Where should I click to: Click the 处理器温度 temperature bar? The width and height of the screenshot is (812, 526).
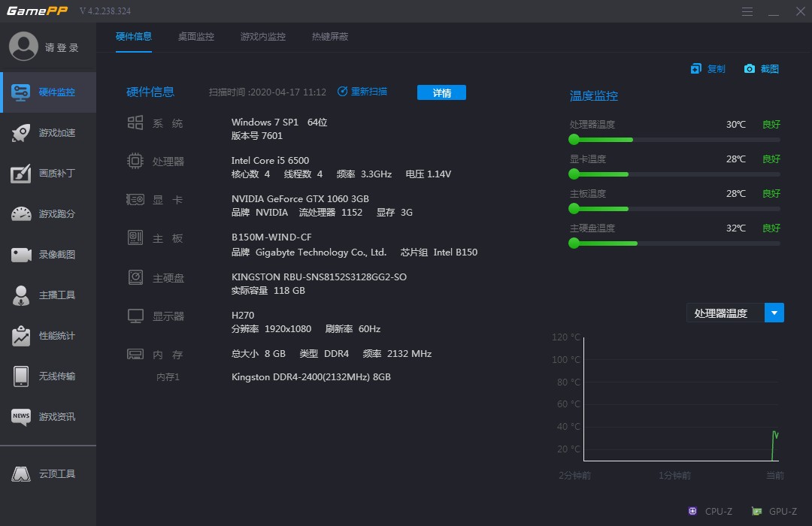(x=674, y=140)
